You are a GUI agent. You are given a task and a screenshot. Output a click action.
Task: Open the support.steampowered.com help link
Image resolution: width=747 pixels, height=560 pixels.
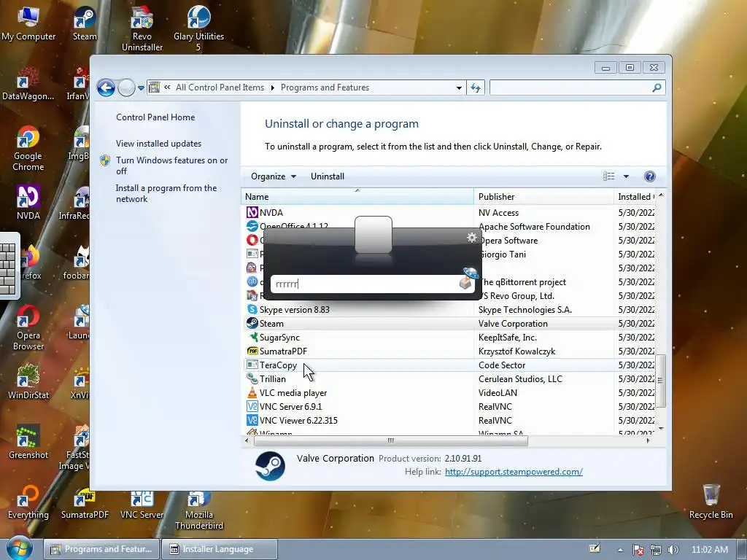point(514,472)
